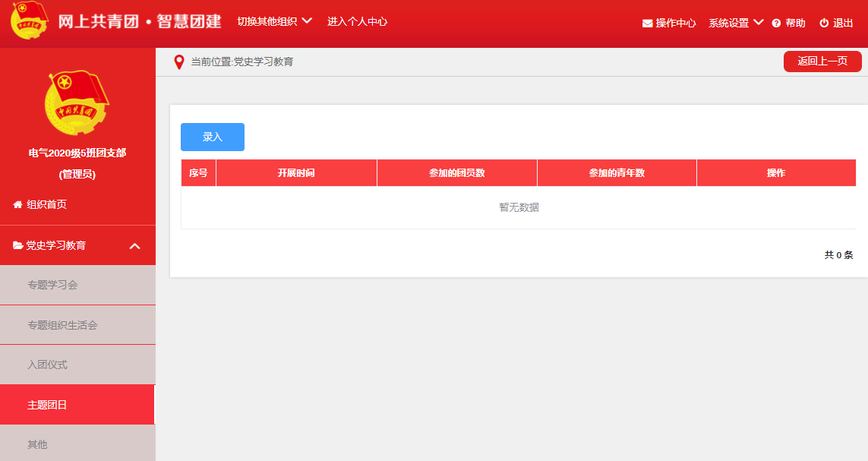Click the 返回上一页 button
The width and height of the screenshot is (868, 461).
point(822,62)
